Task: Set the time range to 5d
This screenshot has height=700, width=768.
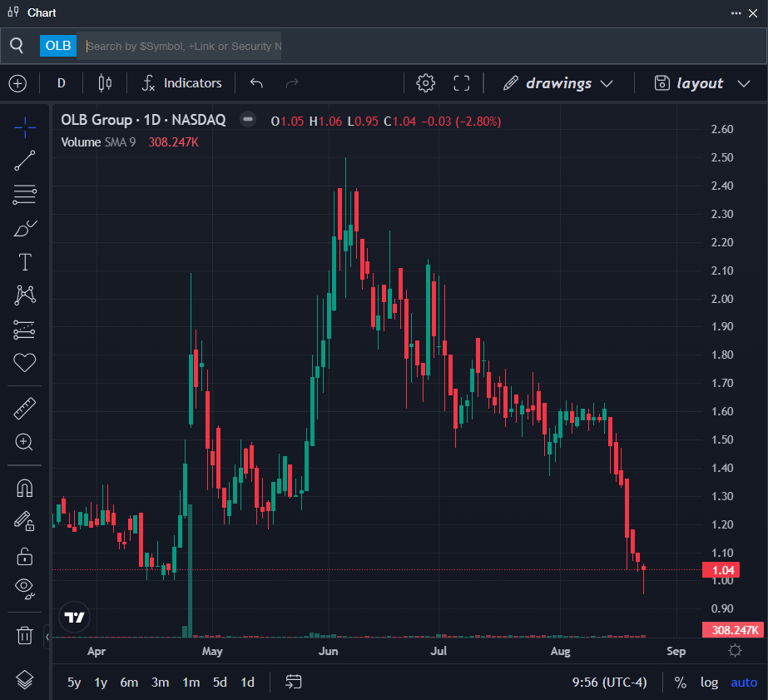Action: pos(220,683)
